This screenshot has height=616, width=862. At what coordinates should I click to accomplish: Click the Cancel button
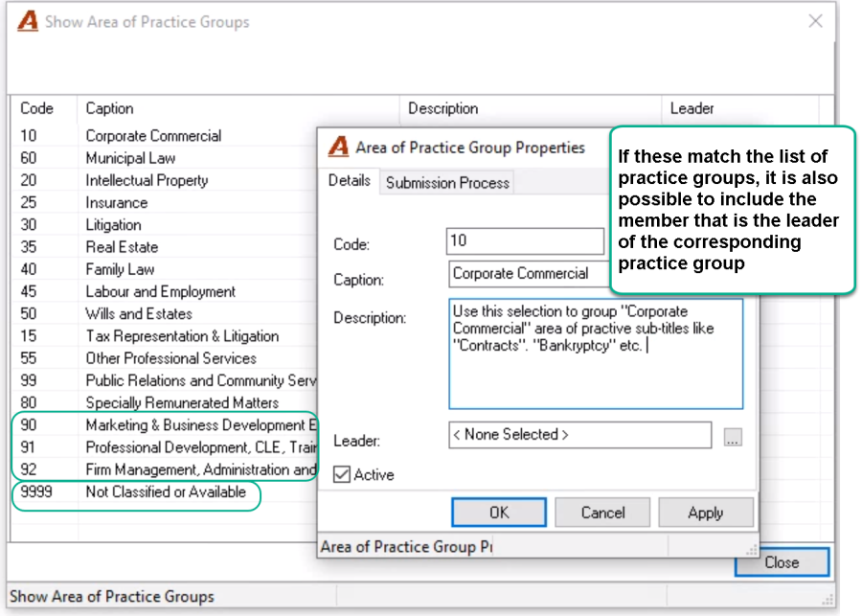[x=602, y=513]
